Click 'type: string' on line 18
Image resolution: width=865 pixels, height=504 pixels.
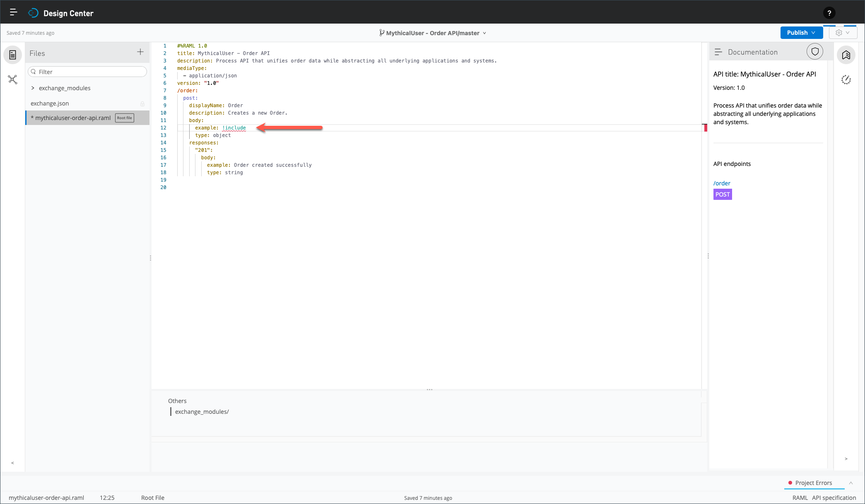tap(225, 173)
